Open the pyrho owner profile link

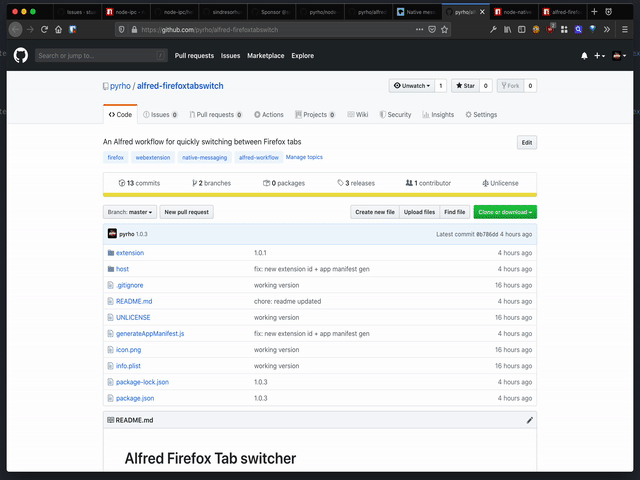click(120, 86)
